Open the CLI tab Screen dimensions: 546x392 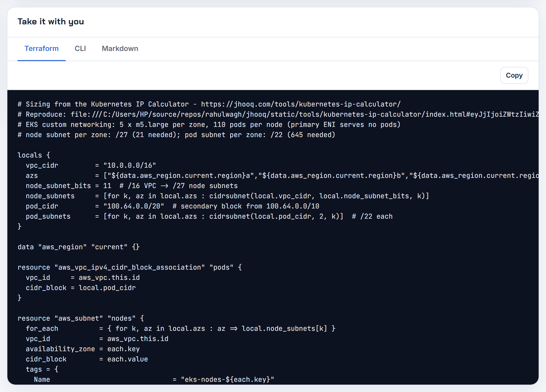pos(80,49)
